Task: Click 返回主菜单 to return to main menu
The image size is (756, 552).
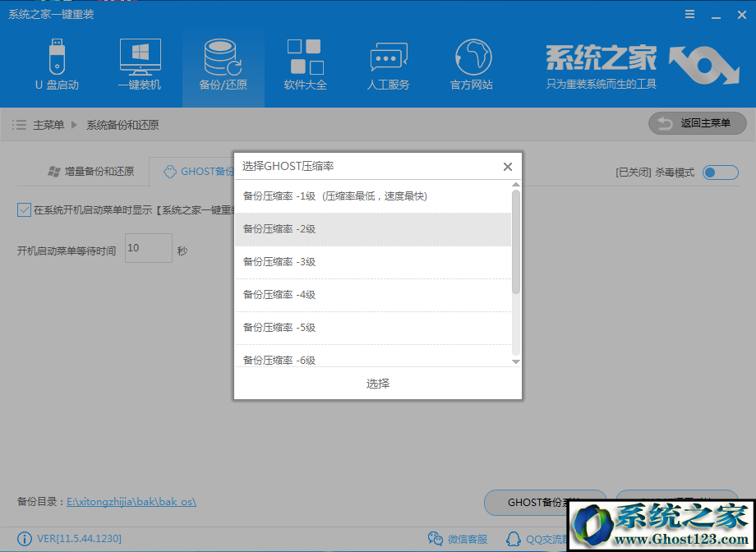Action: pyautogui.click(x=697, y=123)
